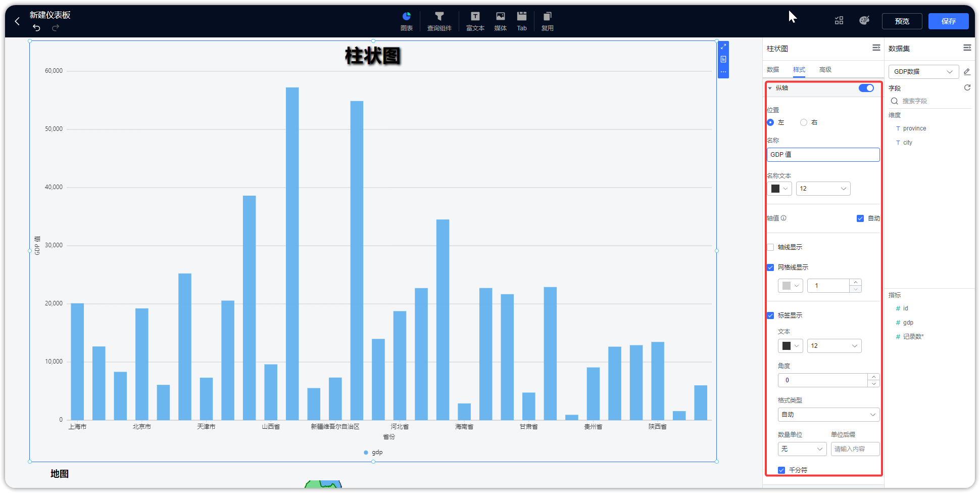Switch to the 样式 tab
This screenshot has width=980, height=493.
(799, 70)
